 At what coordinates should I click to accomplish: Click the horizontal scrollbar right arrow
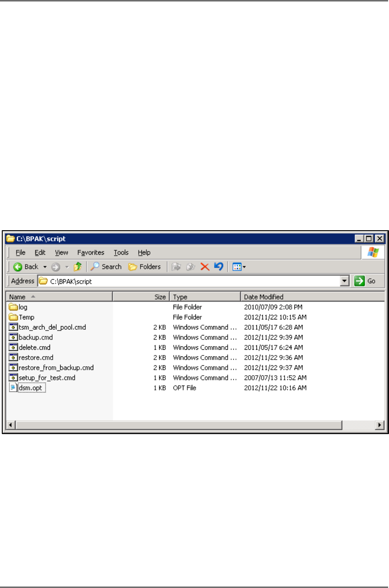381,425
